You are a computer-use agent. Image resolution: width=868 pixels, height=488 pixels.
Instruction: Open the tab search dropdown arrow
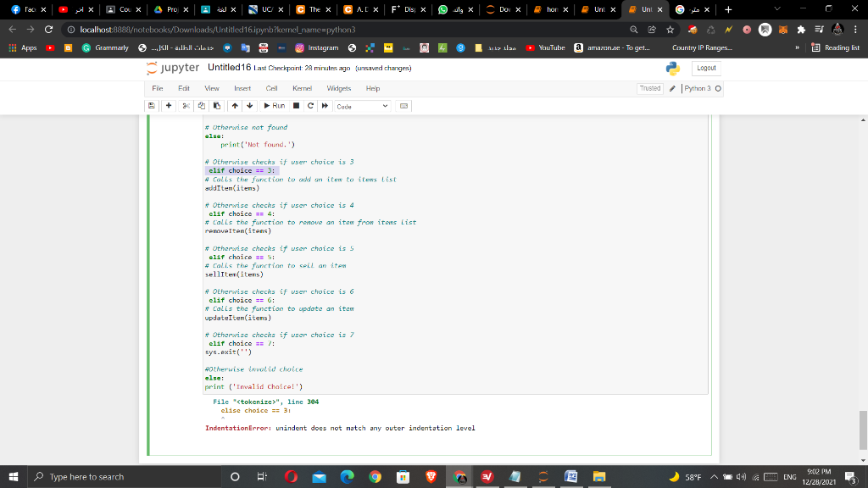pos(777,8)
